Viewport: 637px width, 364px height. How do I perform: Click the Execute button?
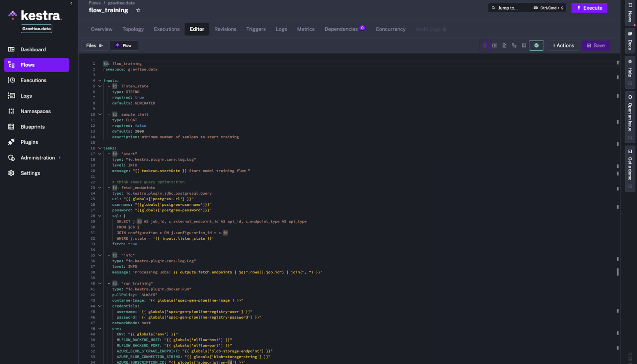tap(589, 8)
